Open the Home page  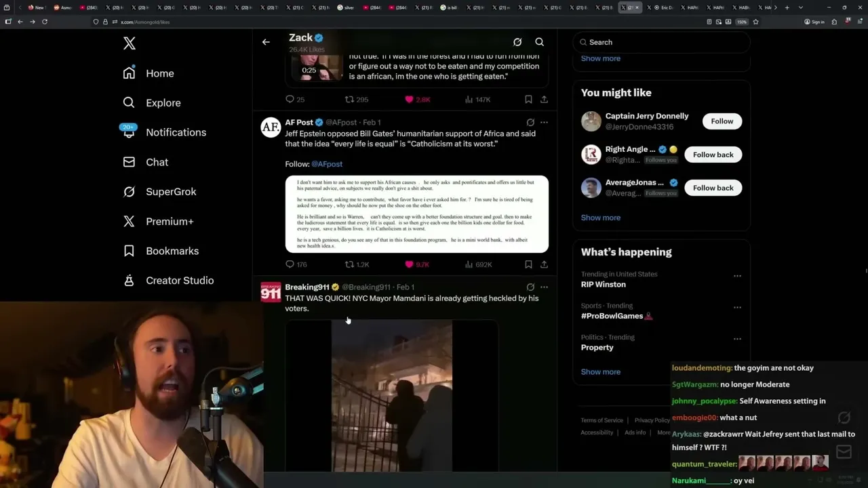(x=149, y=73)
